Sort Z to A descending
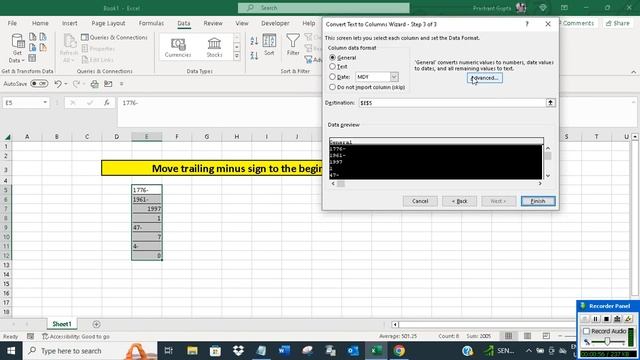 [x=254, y=55]
